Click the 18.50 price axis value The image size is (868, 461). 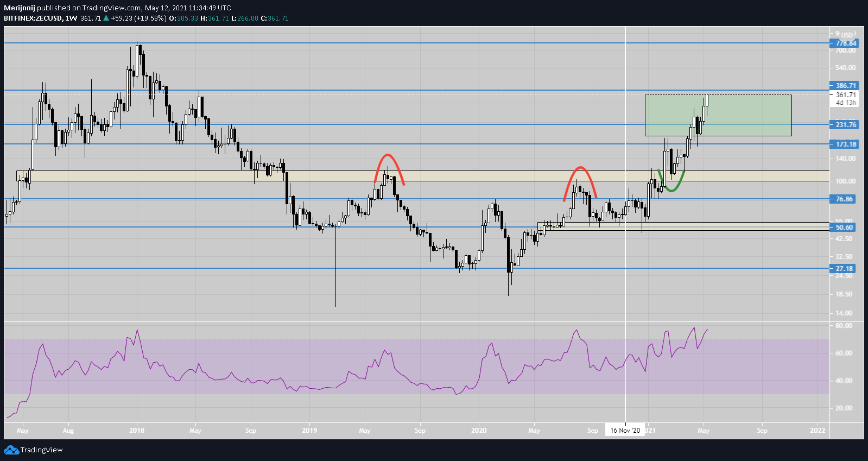coord(844,294)
